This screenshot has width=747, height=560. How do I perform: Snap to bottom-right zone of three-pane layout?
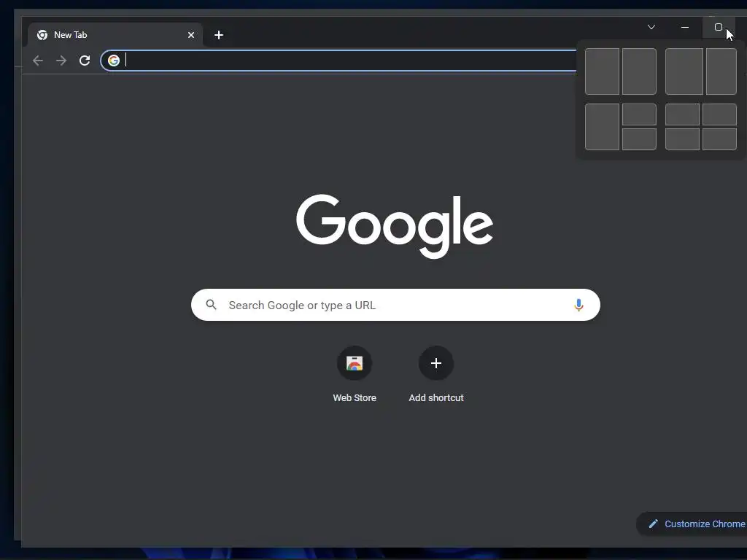639,139
